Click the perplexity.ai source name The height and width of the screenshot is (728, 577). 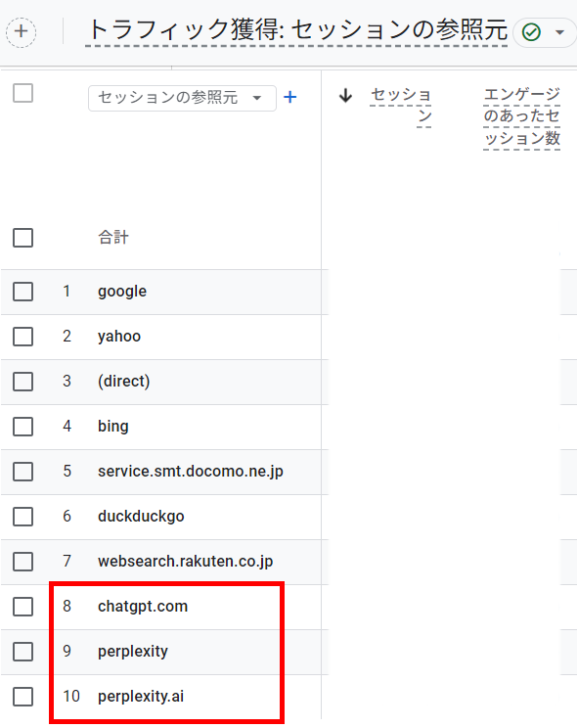141,697
